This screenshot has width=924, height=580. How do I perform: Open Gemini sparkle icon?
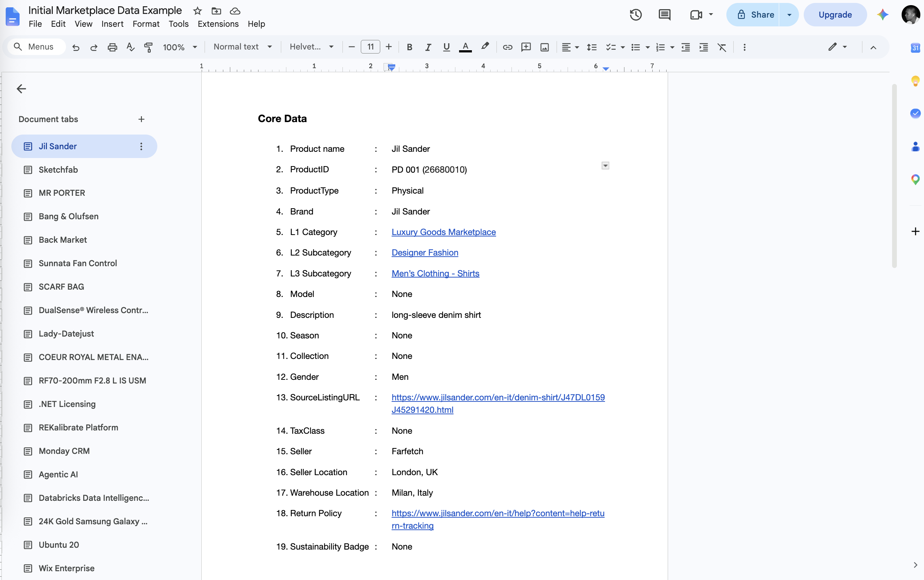pyautogui.click(x=883, y=15)
